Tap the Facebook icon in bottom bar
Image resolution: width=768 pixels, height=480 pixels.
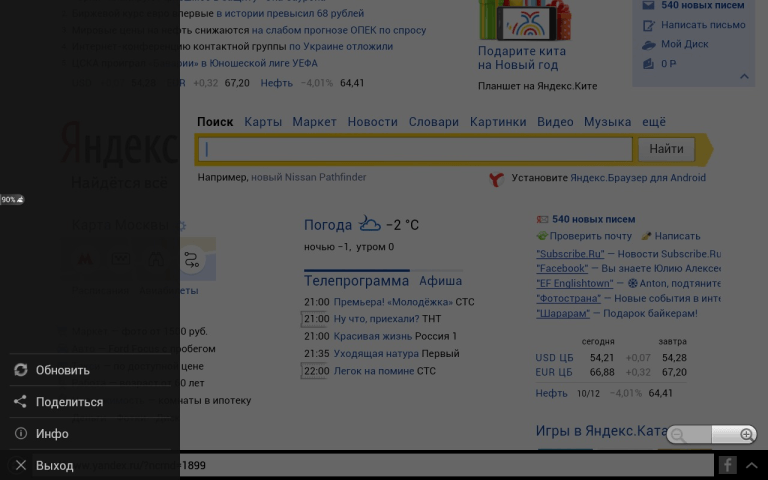727,465
